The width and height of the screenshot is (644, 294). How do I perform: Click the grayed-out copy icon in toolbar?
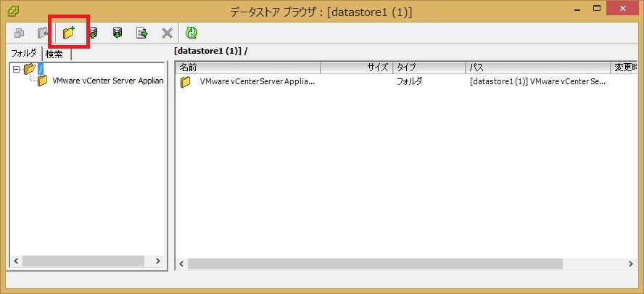point(19,33)
